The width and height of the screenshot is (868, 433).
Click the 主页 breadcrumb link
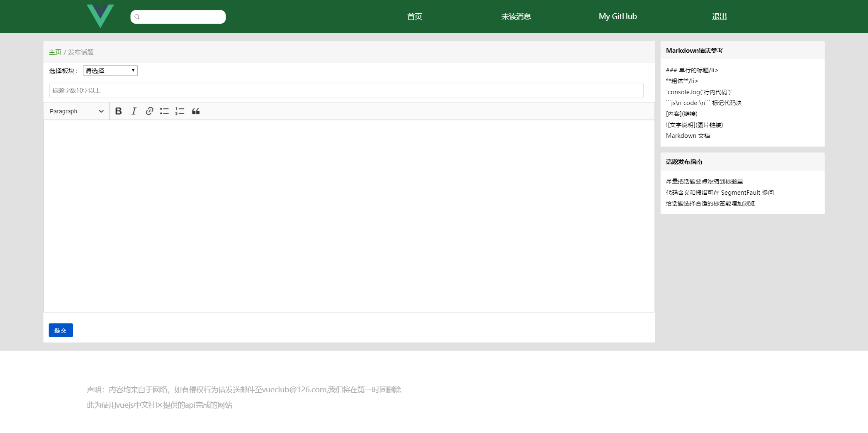55,52
